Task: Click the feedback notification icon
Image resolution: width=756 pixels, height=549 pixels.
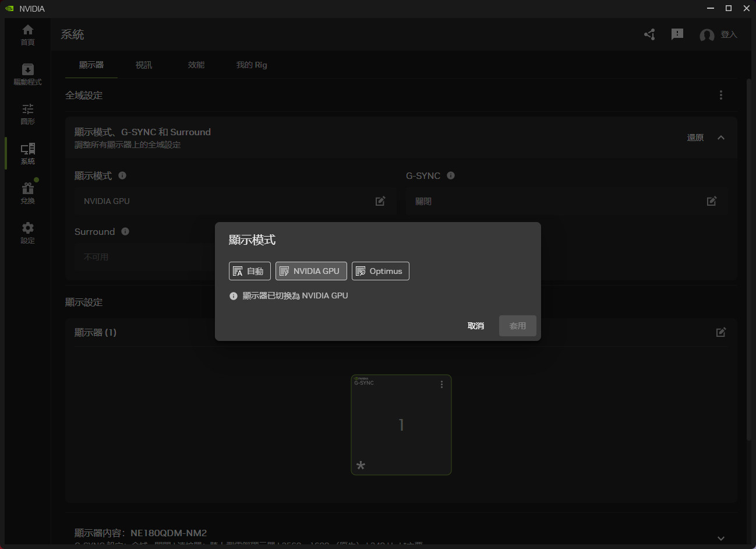Action: pos(677,34)
